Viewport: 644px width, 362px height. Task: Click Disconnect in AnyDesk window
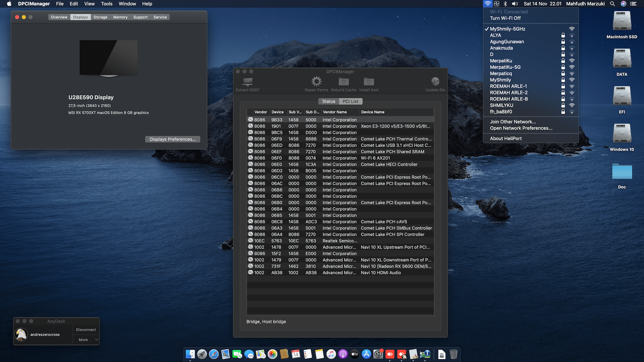point(86,330)
